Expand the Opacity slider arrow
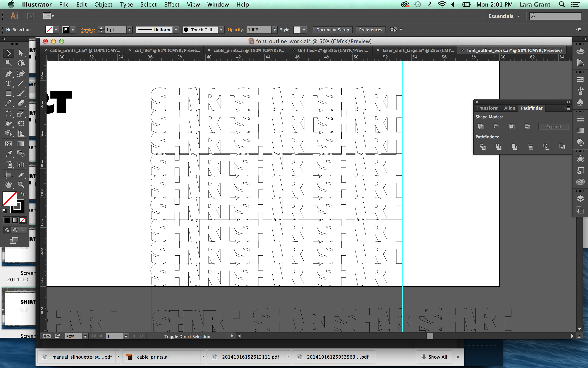588x368 pixels. click(x=275, y=30)
